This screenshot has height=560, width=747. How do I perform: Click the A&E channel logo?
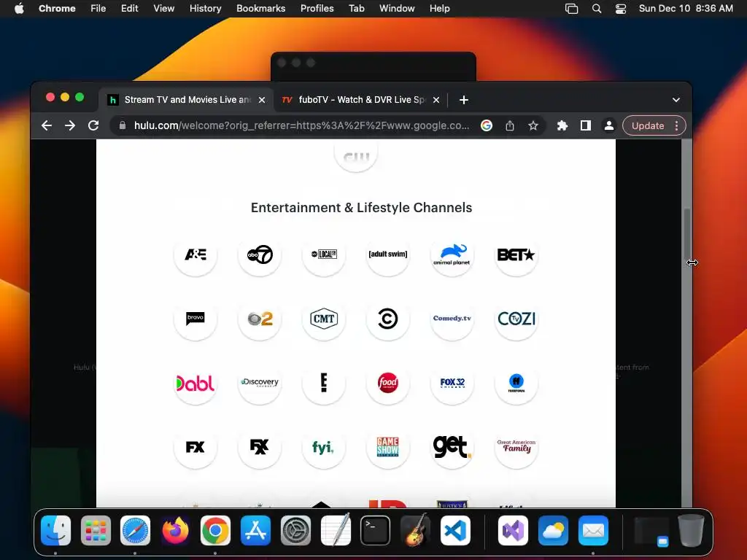tap(196, 254)
